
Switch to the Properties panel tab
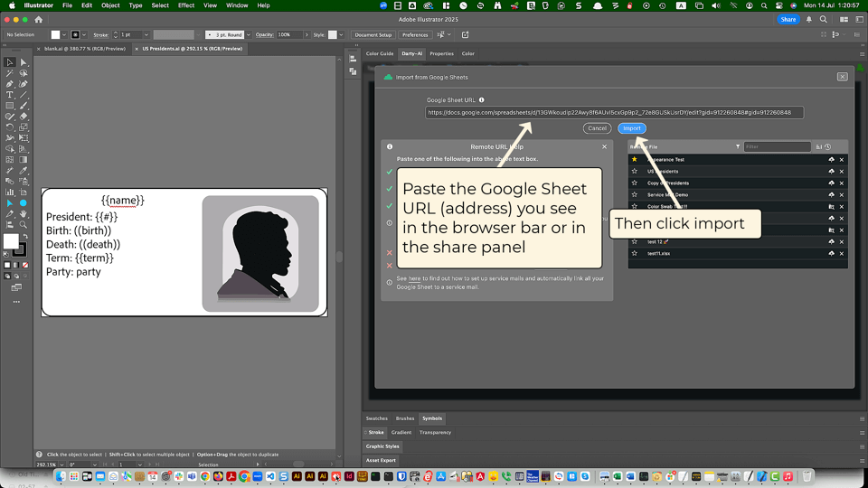[441, 53]
